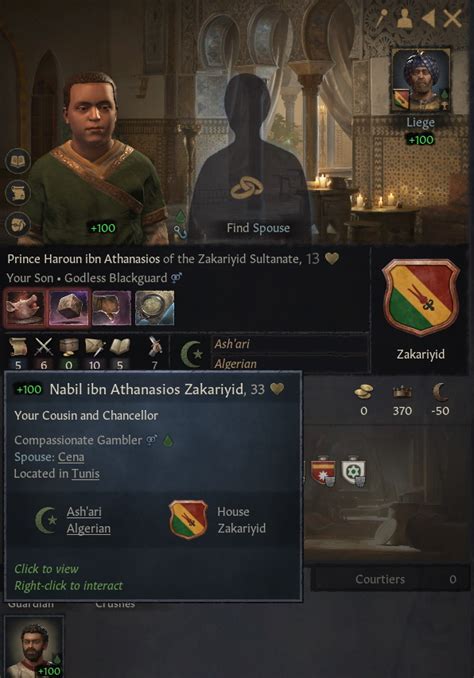Open the Algerian culture link in tooltip
474x678 pixels.
pos(89,528)
